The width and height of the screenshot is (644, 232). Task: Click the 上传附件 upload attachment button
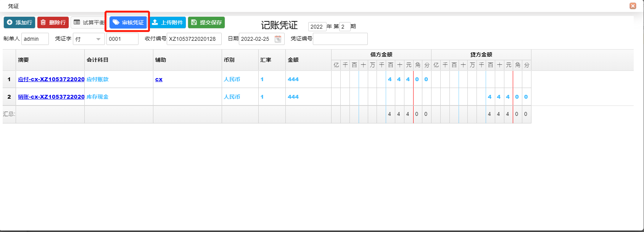168,22
